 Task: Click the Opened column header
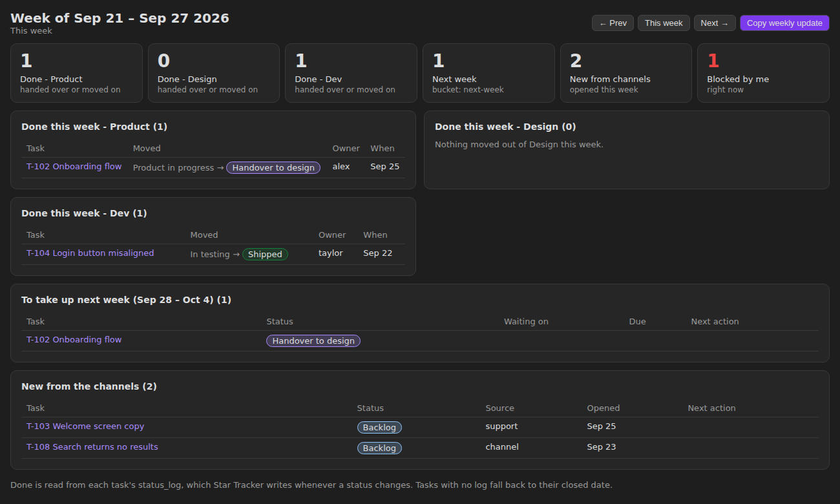[x=604, y=408]
